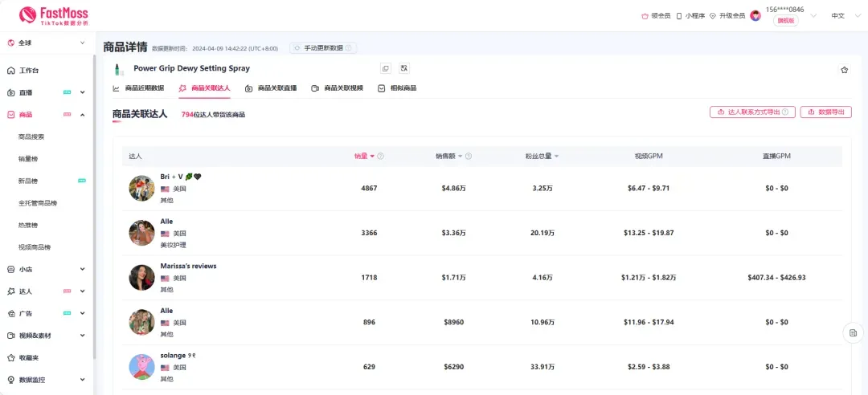868x395 pixels.
Task: Click the FastMoss logo
Action: tap(53, 15)
